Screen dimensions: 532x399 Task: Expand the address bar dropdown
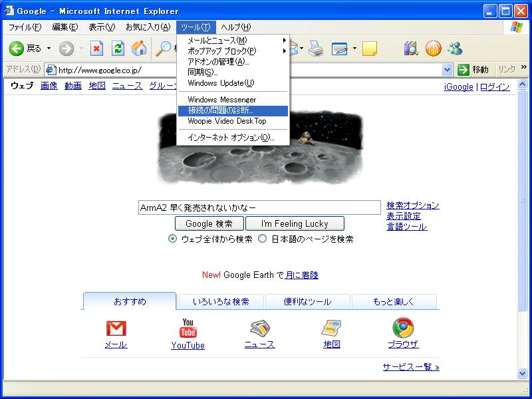(x=447, y=70)
